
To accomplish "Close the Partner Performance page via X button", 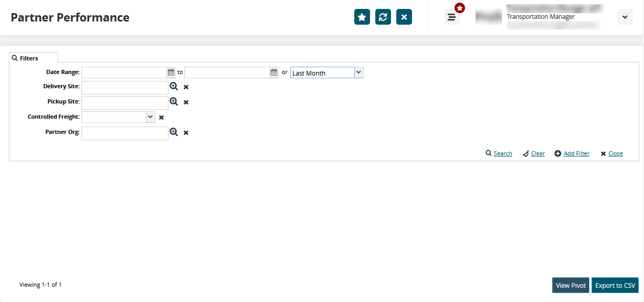I will (x=404, y=17).
